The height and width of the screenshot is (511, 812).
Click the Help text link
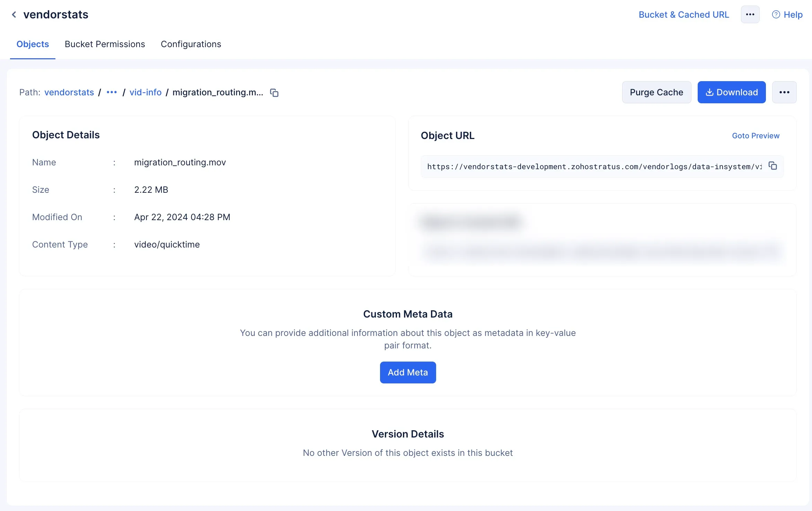[x=793, y=15]
